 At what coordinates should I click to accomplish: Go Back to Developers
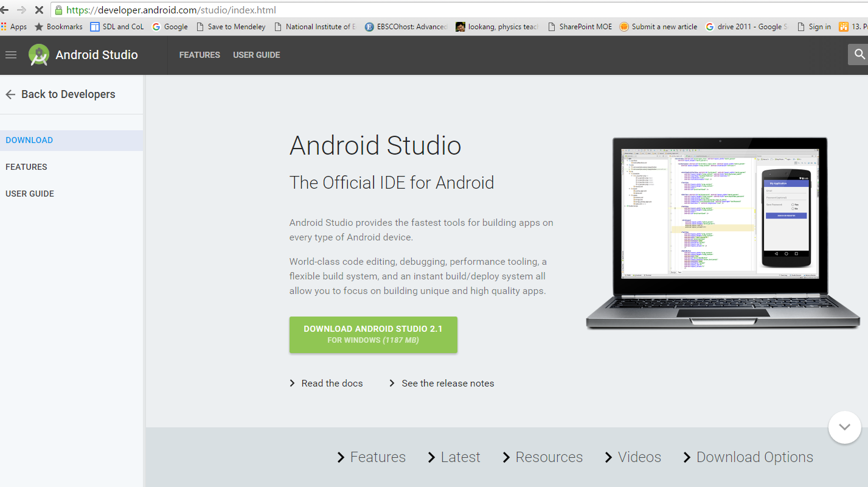60,94
